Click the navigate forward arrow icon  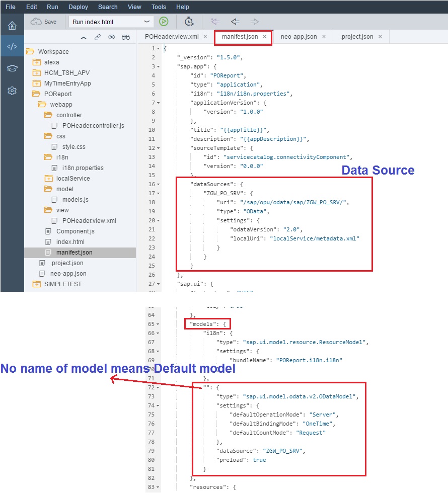[254, 22]
